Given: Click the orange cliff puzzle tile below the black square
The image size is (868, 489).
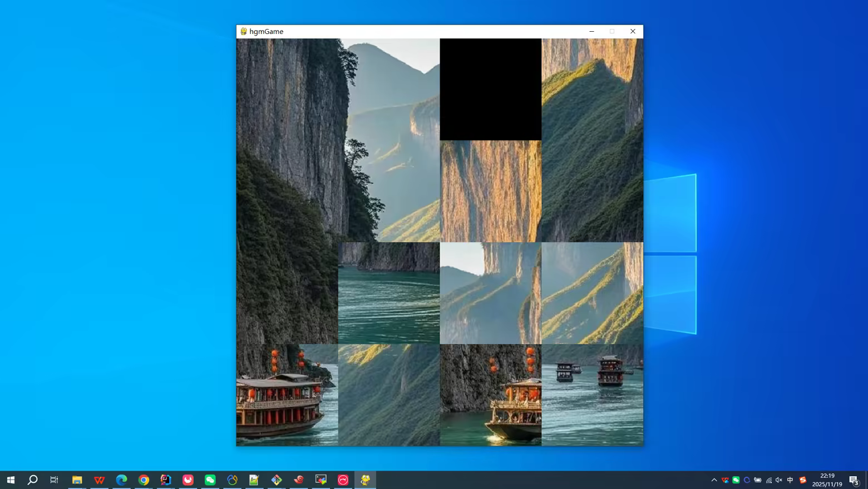Looking at the screenshot, I should coord(490,191).
